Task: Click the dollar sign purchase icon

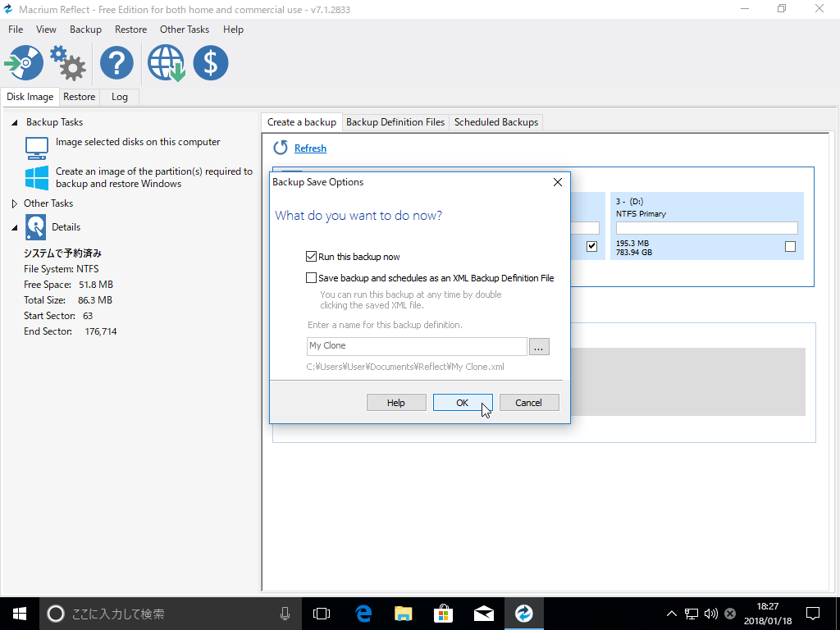Action: (x=211, y=63)
